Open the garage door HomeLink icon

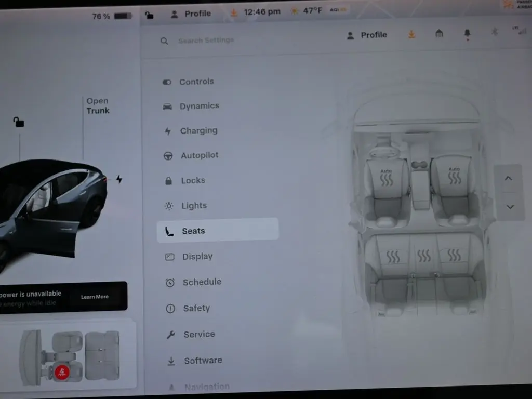click(x=439, y=34)
